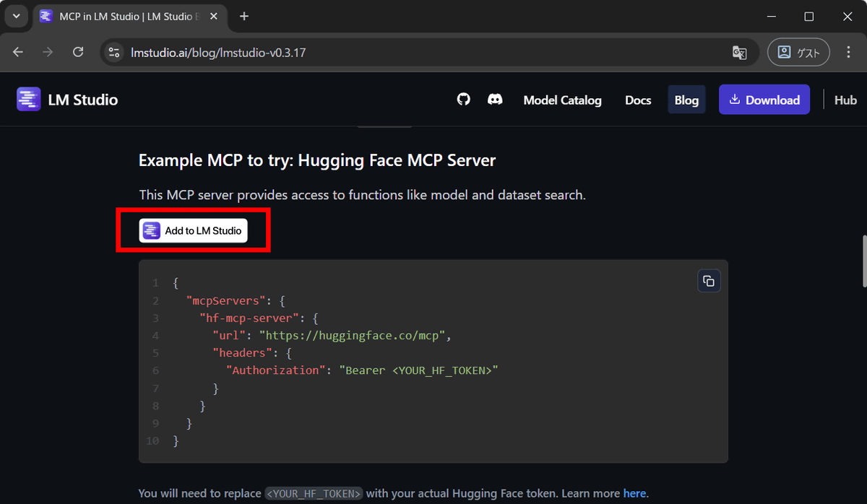Click the translate page icon
Viewport: 867px width, 504px height.
tap(739, 53)
